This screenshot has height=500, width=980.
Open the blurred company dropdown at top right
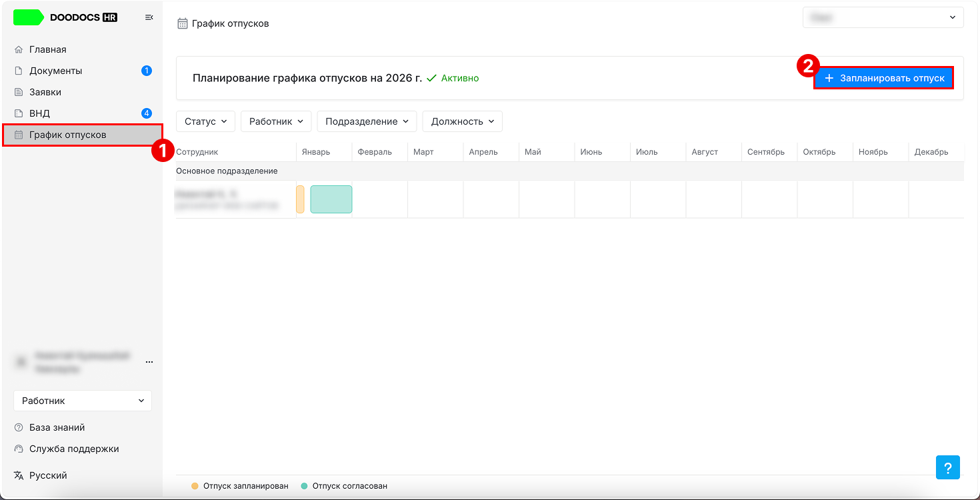point(883,18)
